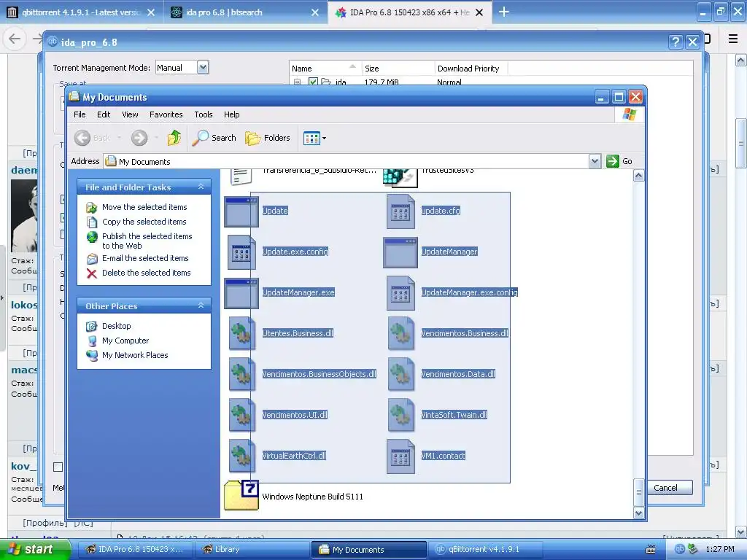Click the help button in ida_pro_6.8 dialog
Viewport: 747px width, 560px height.
click(675, 42)
